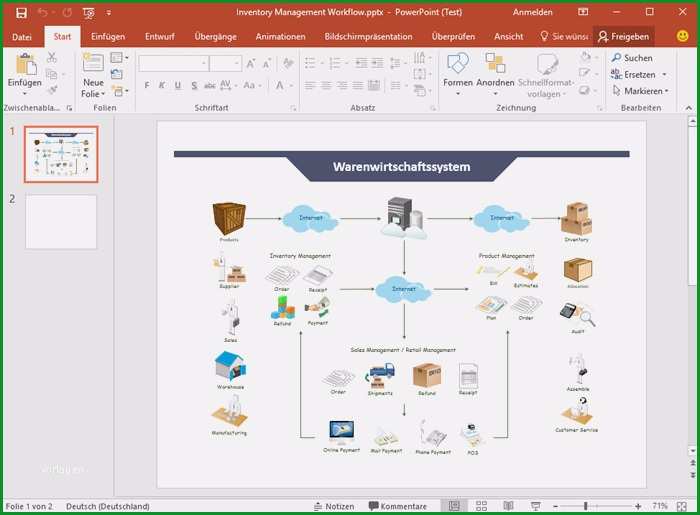Toggle italic with the K button
The image size is (700, 515).
[162, 85]
